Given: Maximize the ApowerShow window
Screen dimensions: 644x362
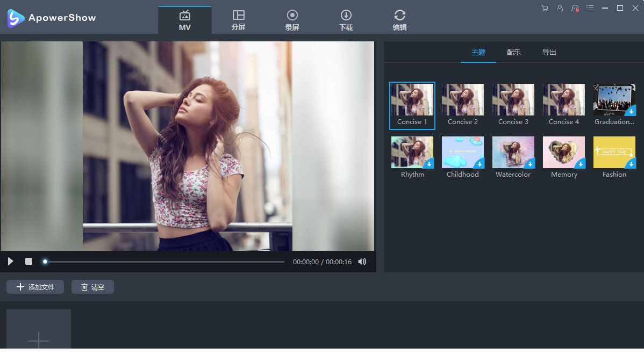Looking at the screenshot, I should coord(620,8).
